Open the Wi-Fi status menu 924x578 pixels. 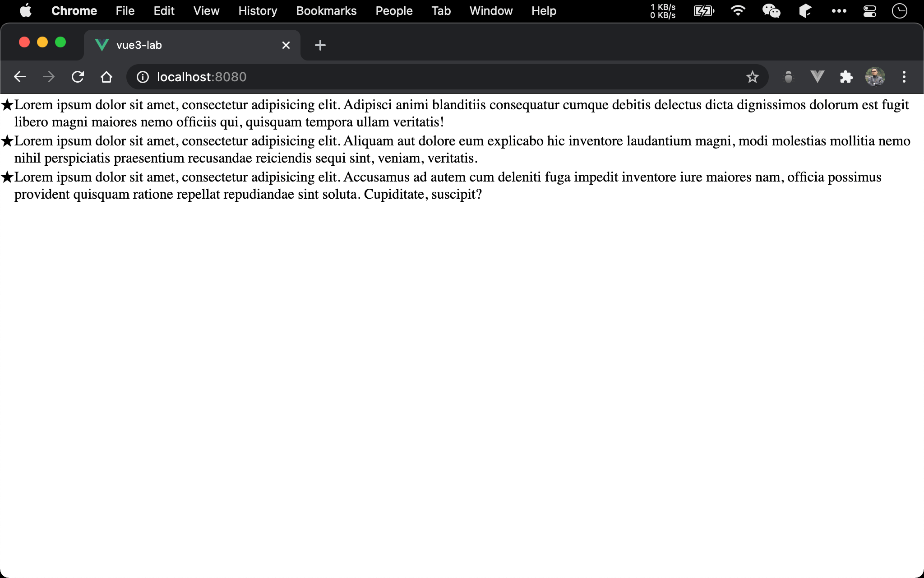point(738,11)
